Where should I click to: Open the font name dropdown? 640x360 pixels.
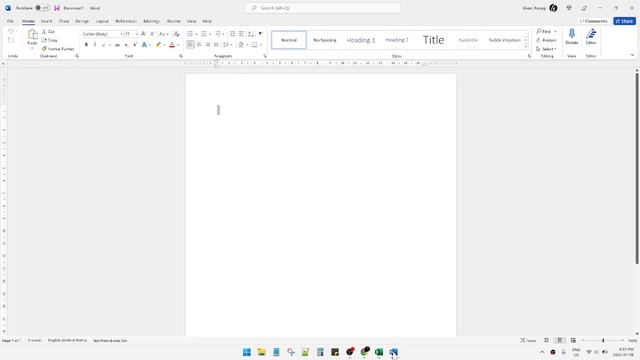pyautogui.click(x=121, y=34)
